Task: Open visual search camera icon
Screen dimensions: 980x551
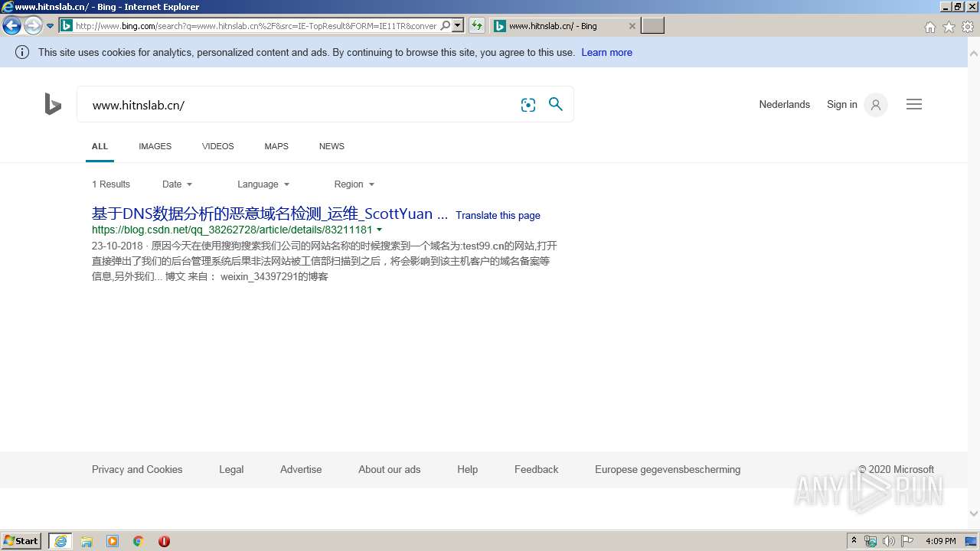Action: point(528,105)
